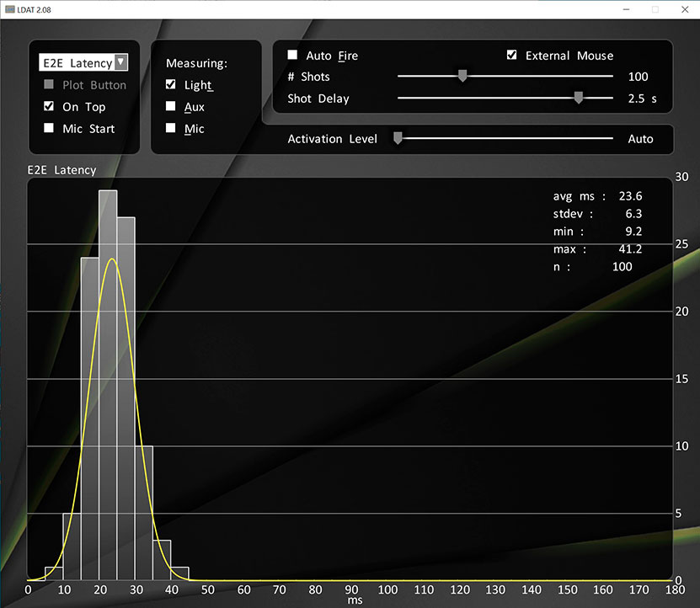Minimize the LDAT window
700x608 pixels.
627,9
